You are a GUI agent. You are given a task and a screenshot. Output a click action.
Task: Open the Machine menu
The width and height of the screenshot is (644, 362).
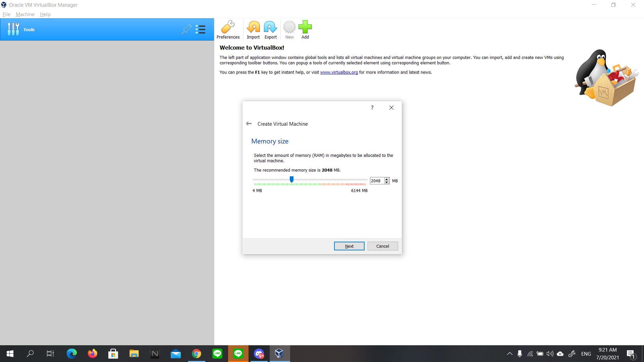(x=25, y=14)
